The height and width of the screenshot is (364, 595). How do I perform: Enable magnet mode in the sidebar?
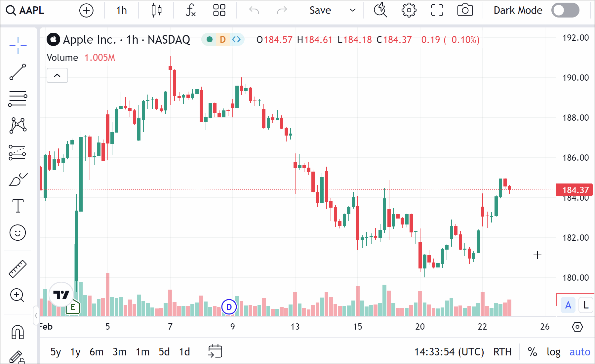[17, 332]
